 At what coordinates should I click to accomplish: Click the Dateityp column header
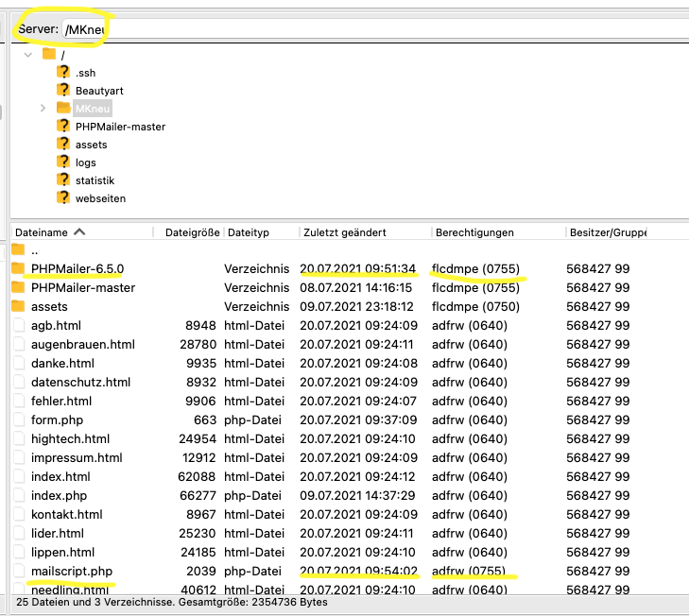(x=249, y=232)
